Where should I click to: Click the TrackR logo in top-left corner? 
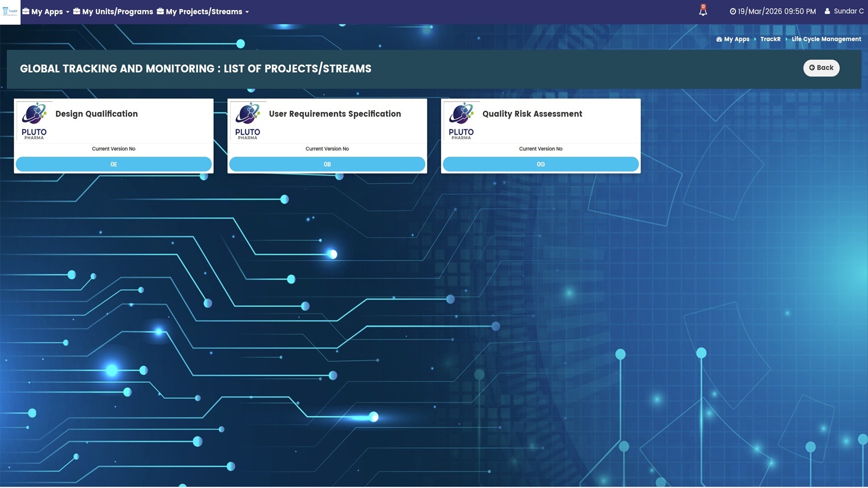(x=10, y=11)
